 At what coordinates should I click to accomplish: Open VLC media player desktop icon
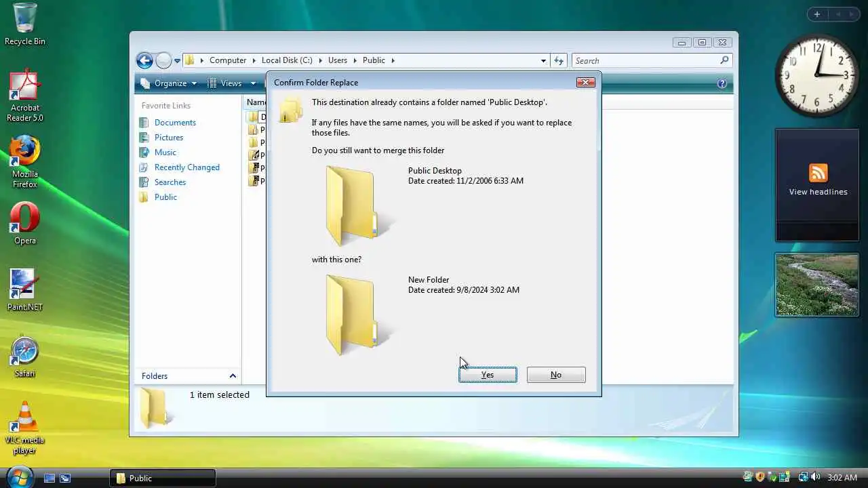point(25,428)
